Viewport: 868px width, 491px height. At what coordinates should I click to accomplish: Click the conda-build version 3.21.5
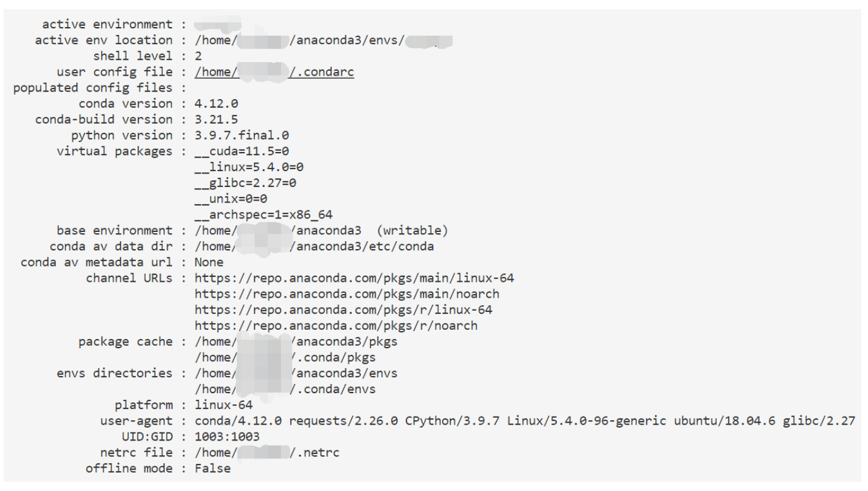[x=216, y=119]
